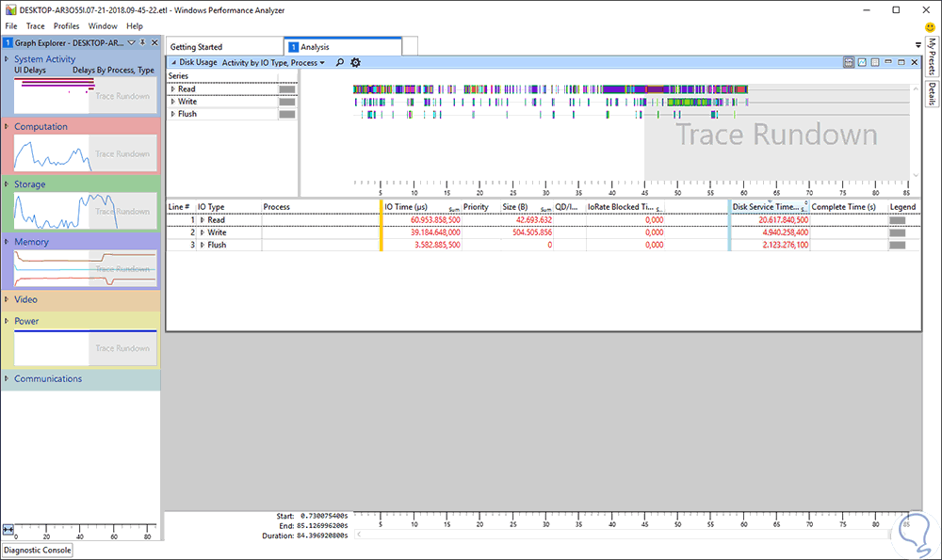Viewport: 942px width, 560px height.
Task: Click the search magnifier icon in Disk Usage header
Action: (x=339, y=62)
